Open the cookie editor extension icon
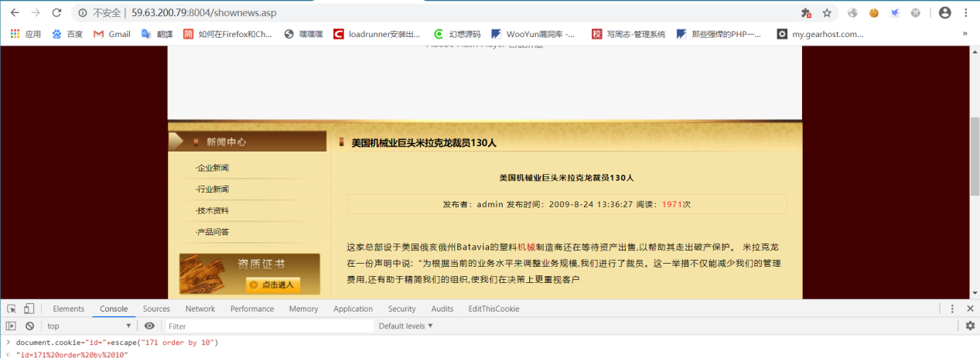980x358 pixels. pyautogui.click(x=874, y=13)
